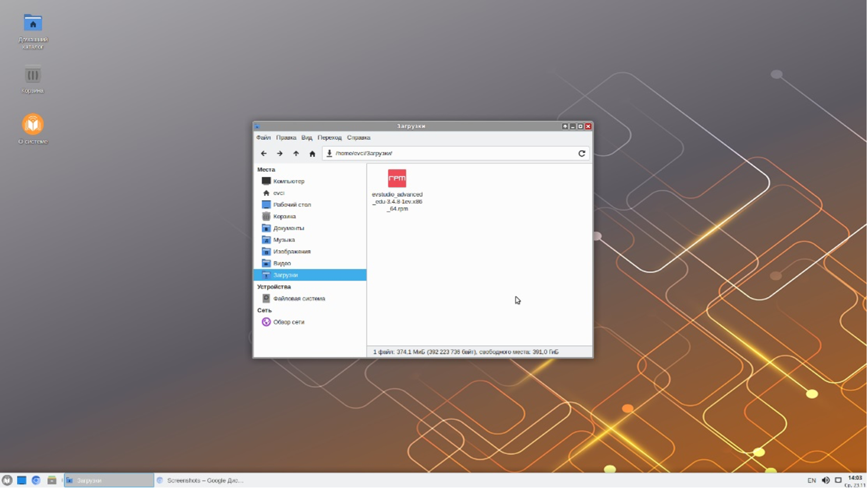The width and height of the screenshot is (868, 489).
Task: Click the home folder toolbar icon
Action: 312,153
